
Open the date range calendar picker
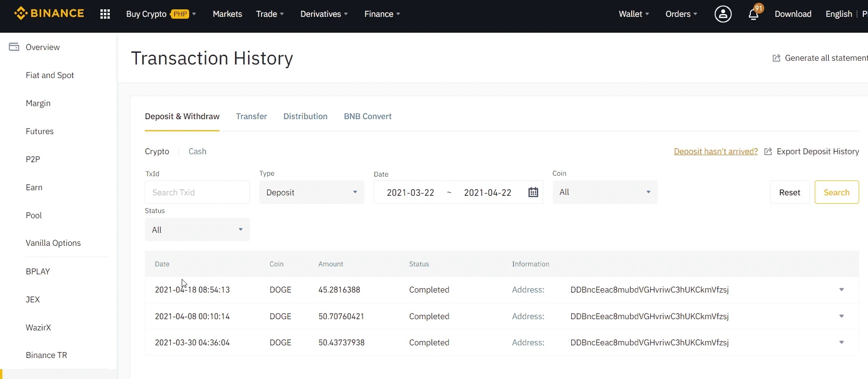tap(533, 192)
